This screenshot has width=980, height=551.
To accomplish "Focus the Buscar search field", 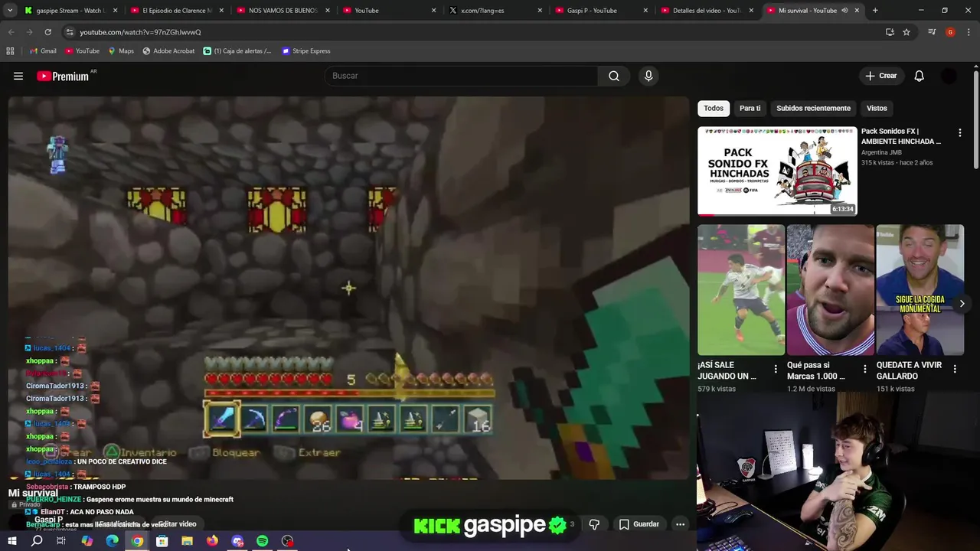I will click(461, 76).
